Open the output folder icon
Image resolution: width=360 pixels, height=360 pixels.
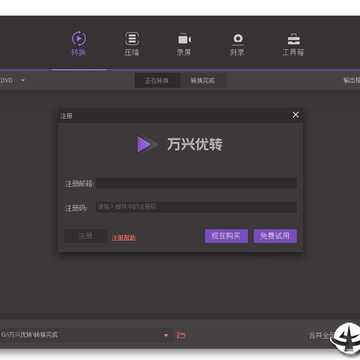(181, 335)
